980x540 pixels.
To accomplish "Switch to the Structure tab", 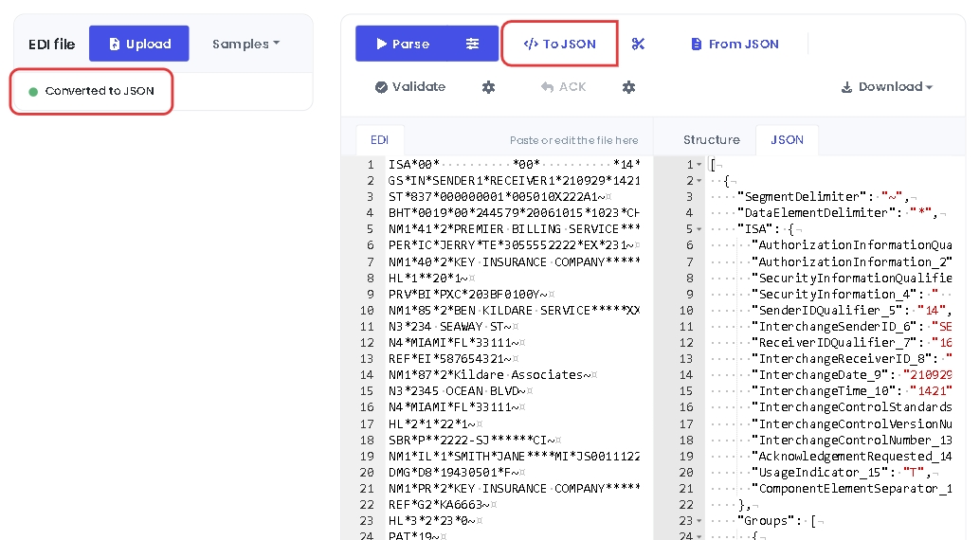I will [x=711, y=140].
